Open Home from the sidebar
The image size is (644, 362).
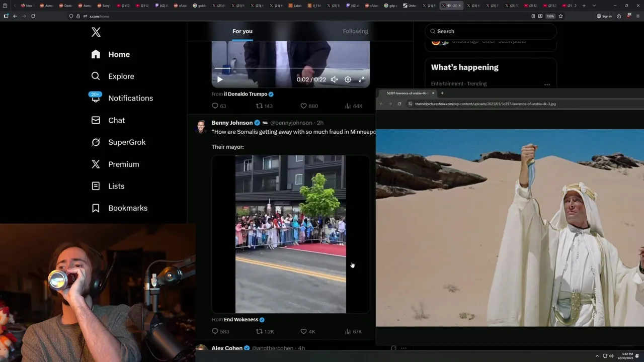tap(111, 54)
